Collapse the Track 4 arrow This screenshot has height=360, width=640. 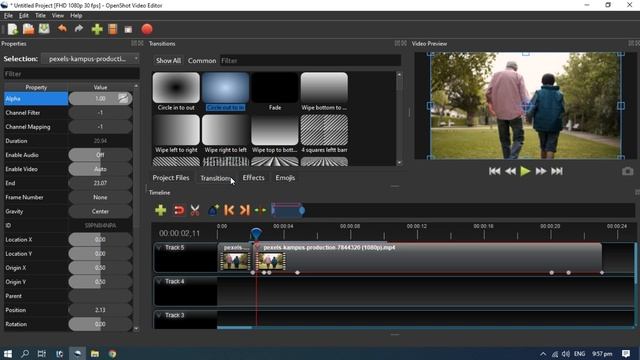pyautogui.click(x=159, y=281)
